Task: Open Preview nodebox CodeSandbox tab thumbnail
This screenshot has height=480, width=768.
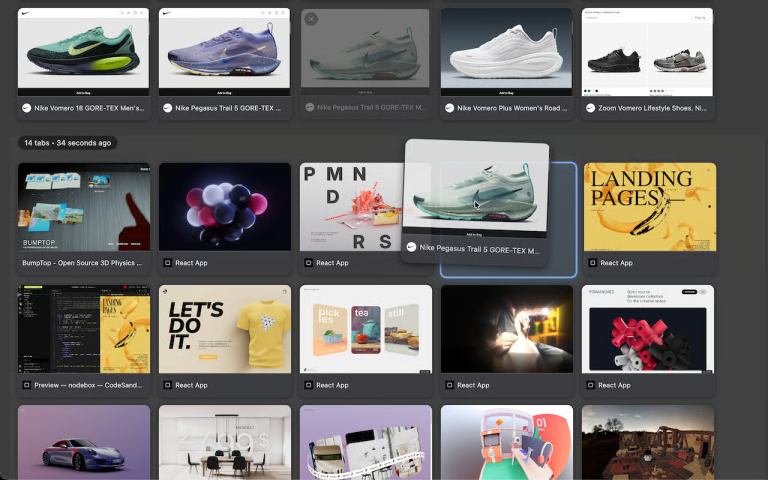Action: point(84,329)
